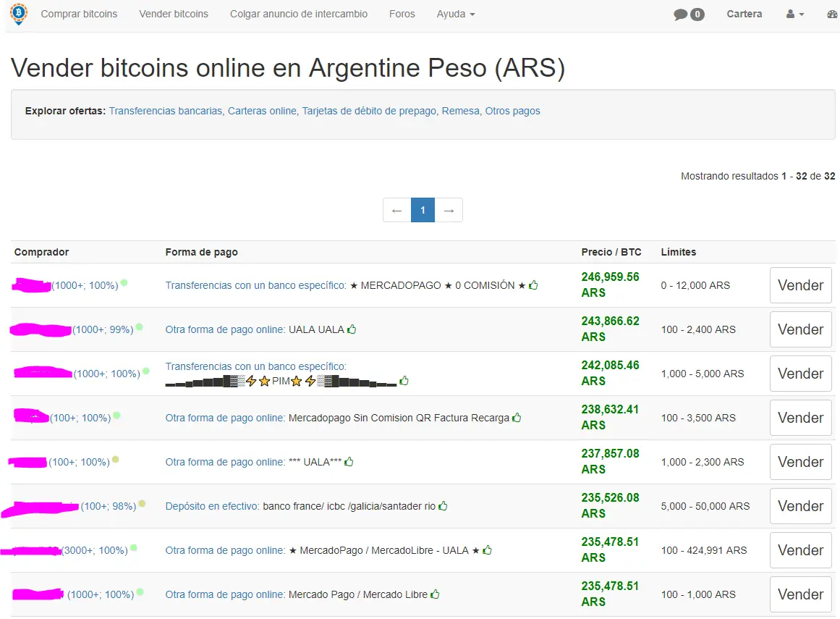Click thumbs-up icon on QR Factura Recarga offer

click(517, 418)
